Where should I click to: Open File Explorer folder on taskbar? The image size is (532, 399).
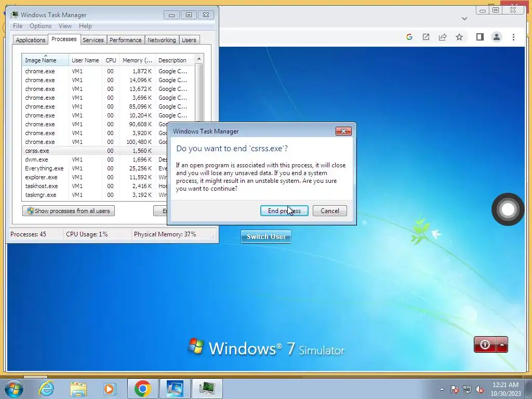click(x=78, y=389)
